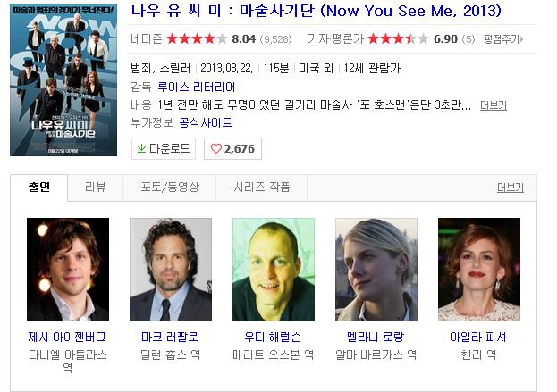Open the 포토/동영상 tab
Image resolution: width=557 pixels, height=392 pixels.
170,188
